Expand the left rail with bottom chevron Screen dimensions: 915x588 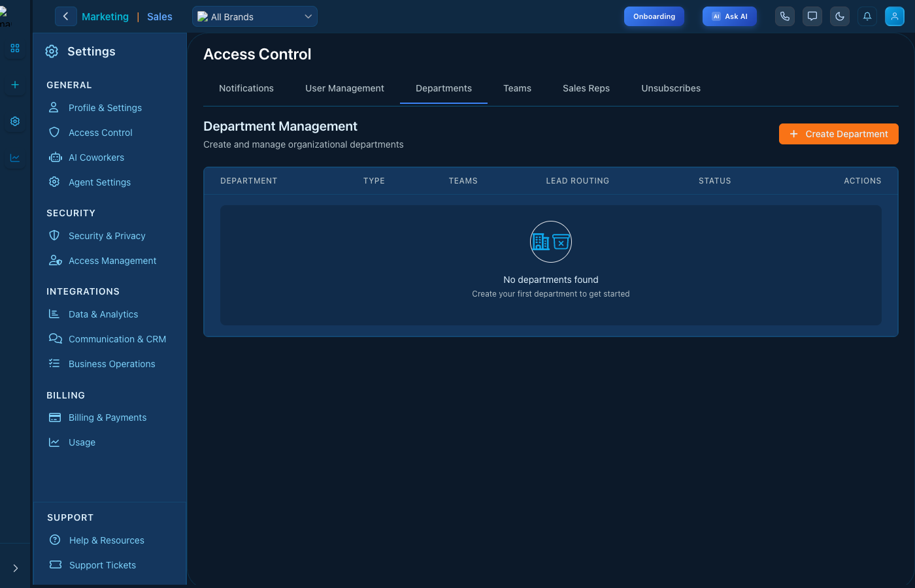(15, 568)
